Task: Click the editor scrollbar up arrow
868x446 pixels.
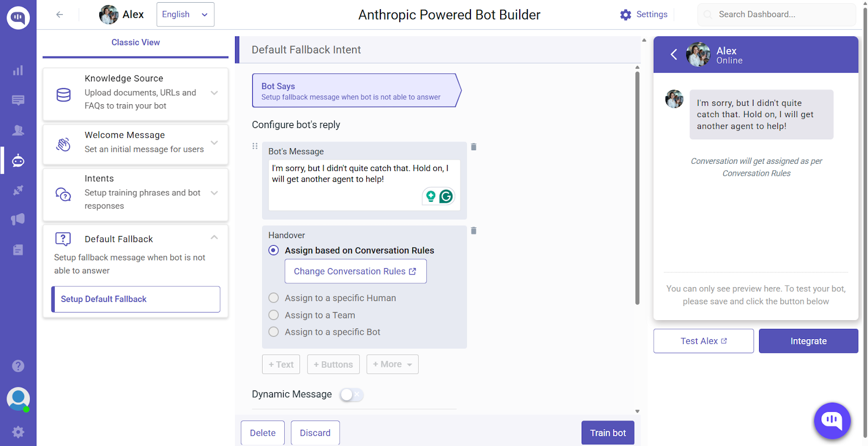Action: coord(637,67)
